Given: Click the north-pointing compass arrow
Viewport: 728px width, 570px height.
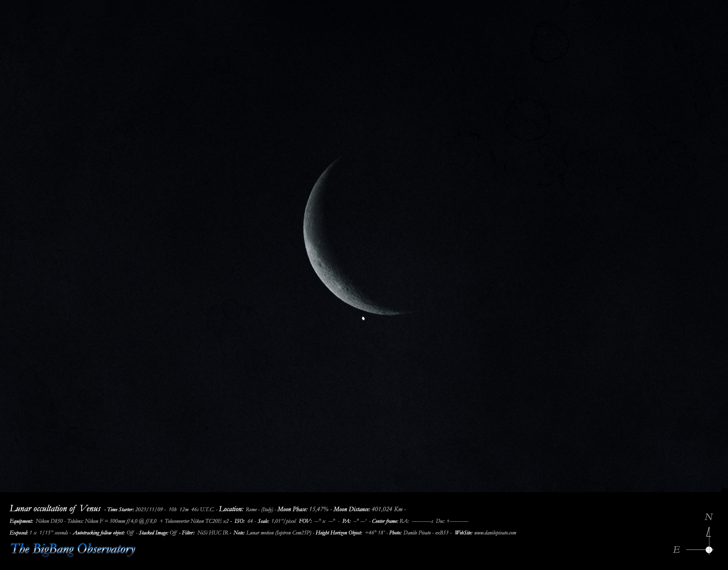Looking at the screenshot, I should tap(708, 535).
